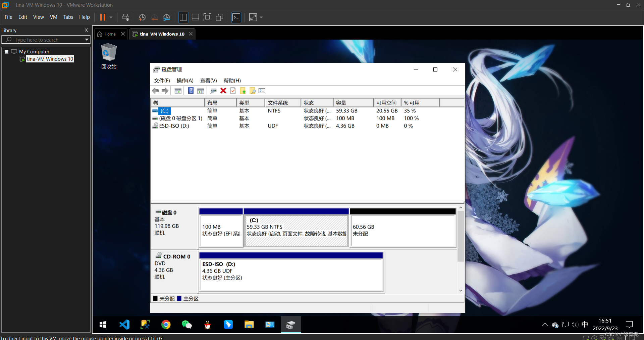
Task: Sort by the 可用空间 column header
Action: [387, 103]
